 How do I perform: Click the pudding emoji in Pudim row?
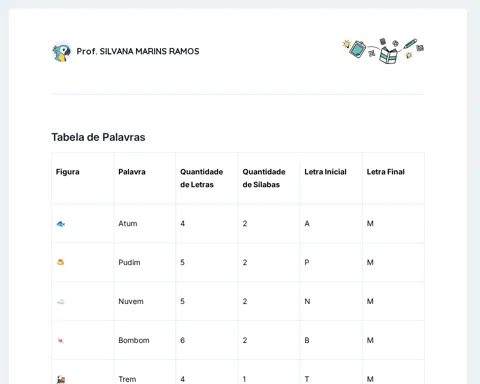[60, 262]
